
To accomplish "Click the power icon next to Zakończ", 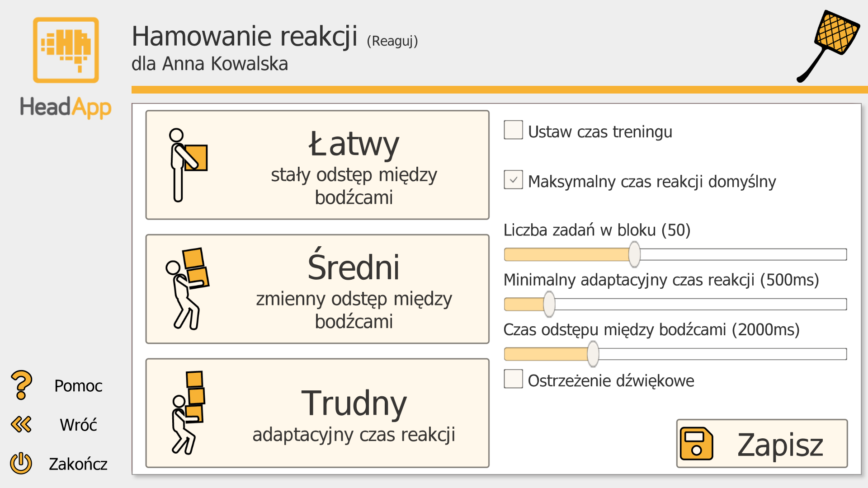I will coord(21,463).
